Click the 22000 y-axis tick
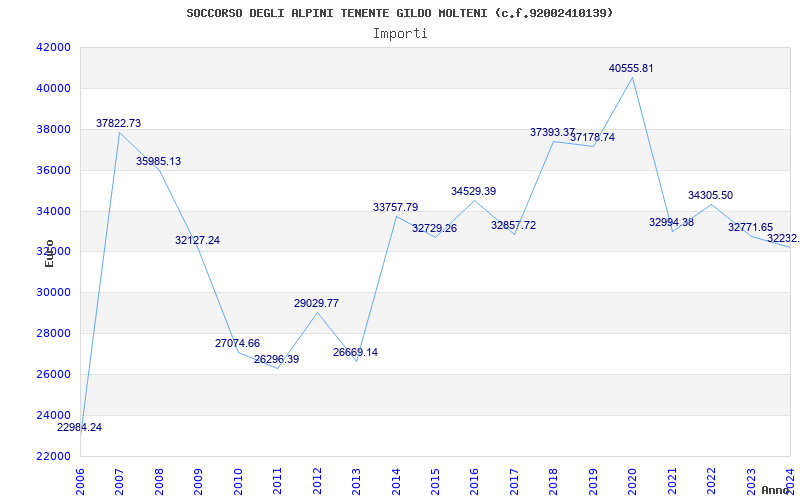This screenshot has height=500, width=800. 53,456
